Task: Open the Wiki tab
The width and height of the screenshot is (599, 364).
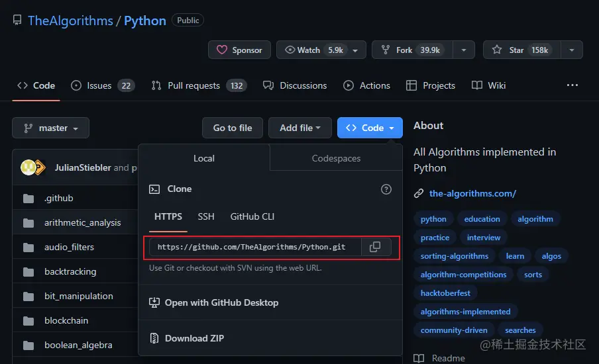Action: [488, 85]
